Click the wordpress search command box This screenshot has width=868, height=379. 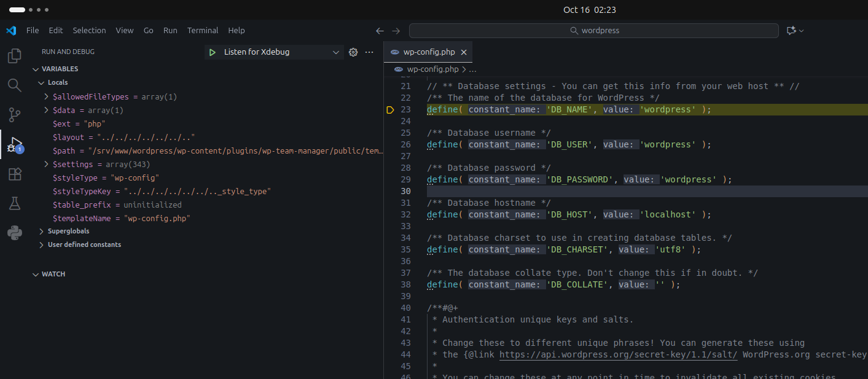click(593, 31)
